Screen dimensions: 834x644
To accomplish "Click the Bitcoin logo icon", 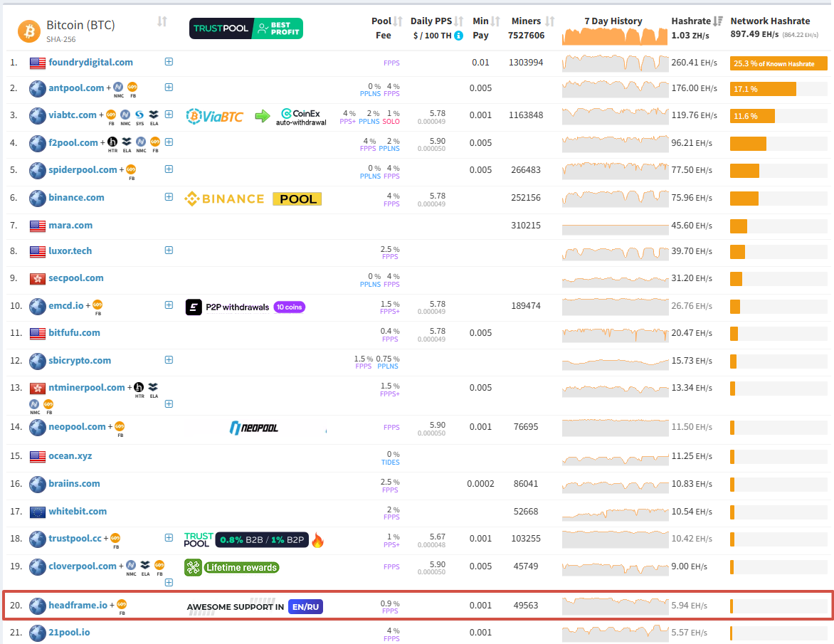I will (29, 31).
